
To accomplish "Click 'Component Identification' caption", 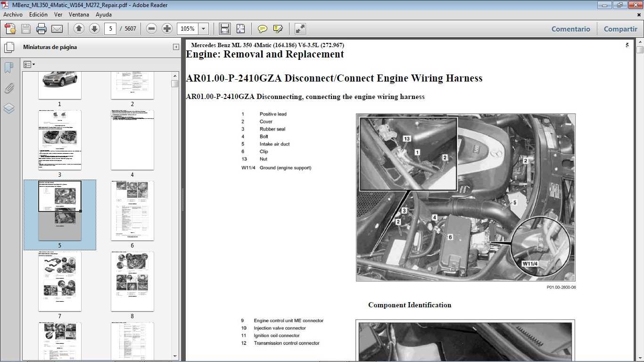I will pos(410,305).
